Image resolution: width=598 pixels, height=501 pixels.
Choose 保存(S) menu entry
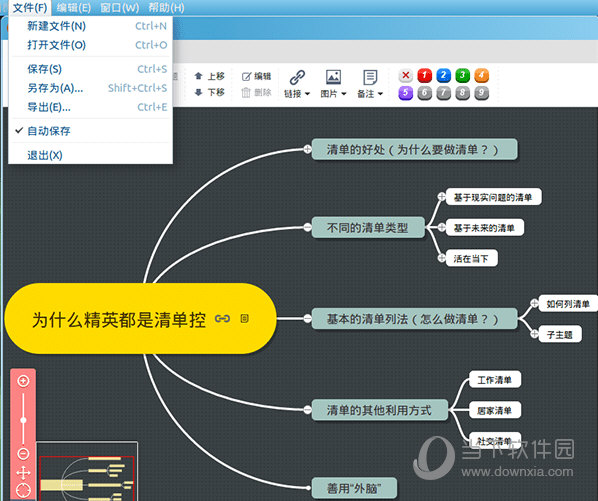[90, 69]
